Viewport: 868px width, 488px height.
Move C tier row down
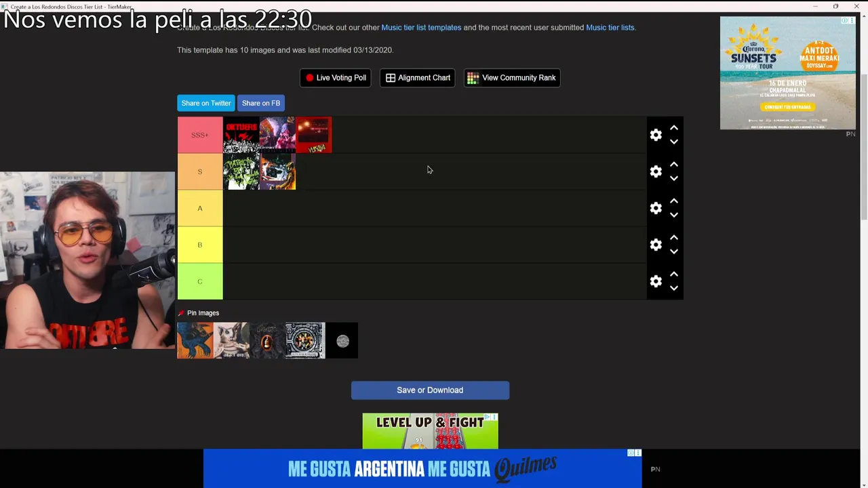[x=674, y=288]
